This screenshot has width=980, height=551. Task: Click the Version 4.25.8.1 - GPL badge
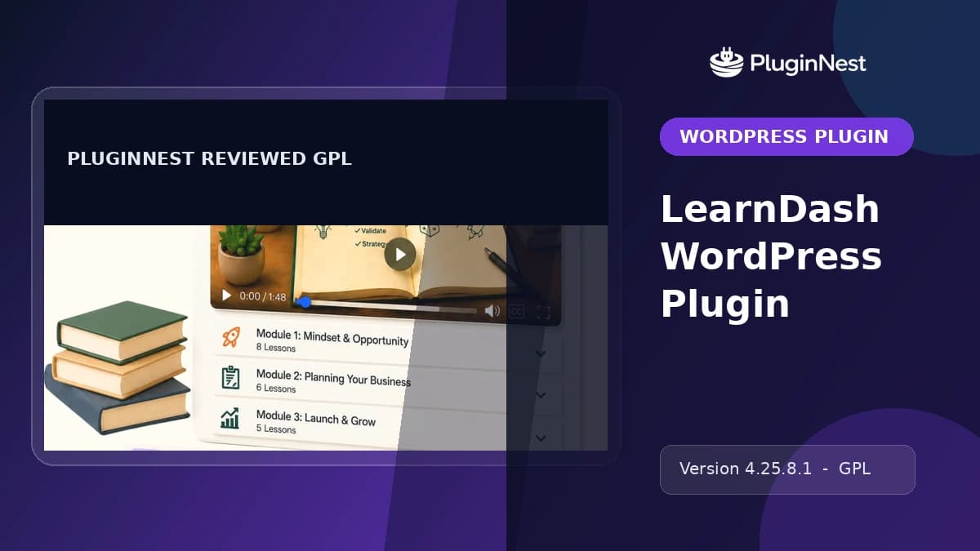coord(787,469)
